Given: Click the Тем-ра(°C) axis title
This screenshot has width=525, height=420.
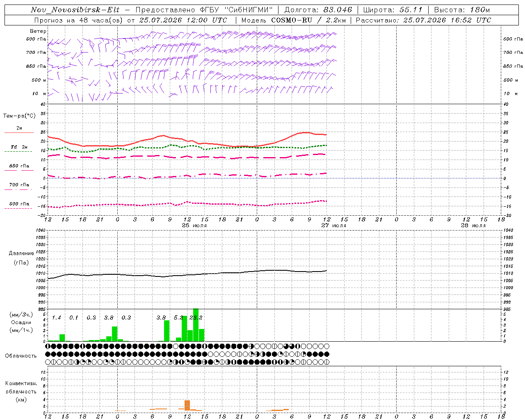Looking at the screenshot, I should [19, 116].
